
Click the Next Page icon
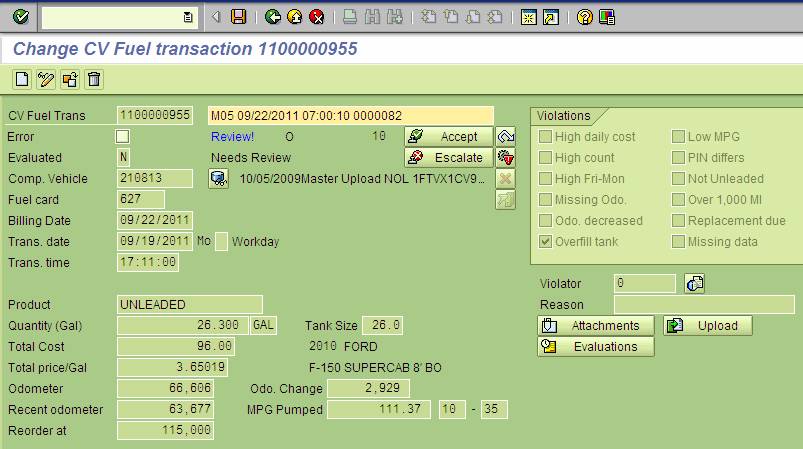coord(473,17)
